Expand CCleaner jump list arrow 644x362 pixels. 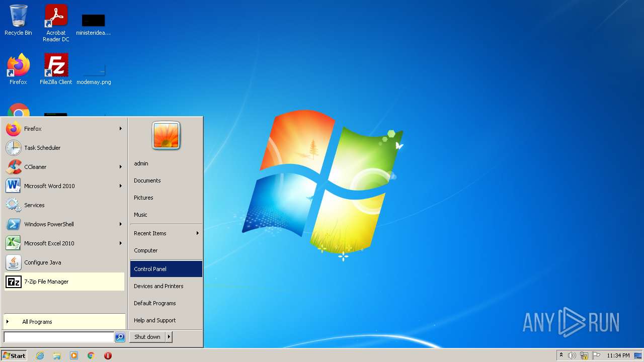(121, 167)
